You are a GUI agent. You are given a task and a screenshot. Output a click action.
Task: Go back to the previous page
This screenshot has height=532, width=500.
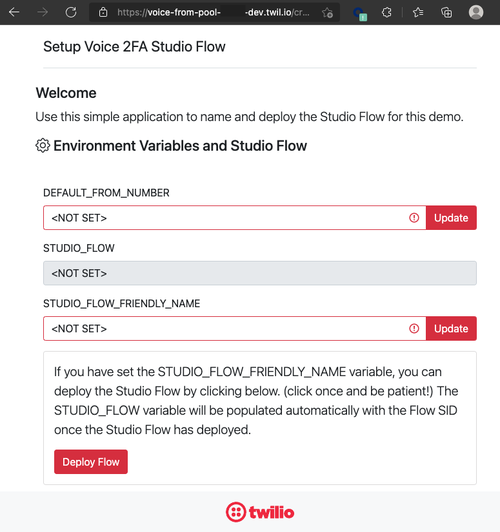tap(14, 13)
